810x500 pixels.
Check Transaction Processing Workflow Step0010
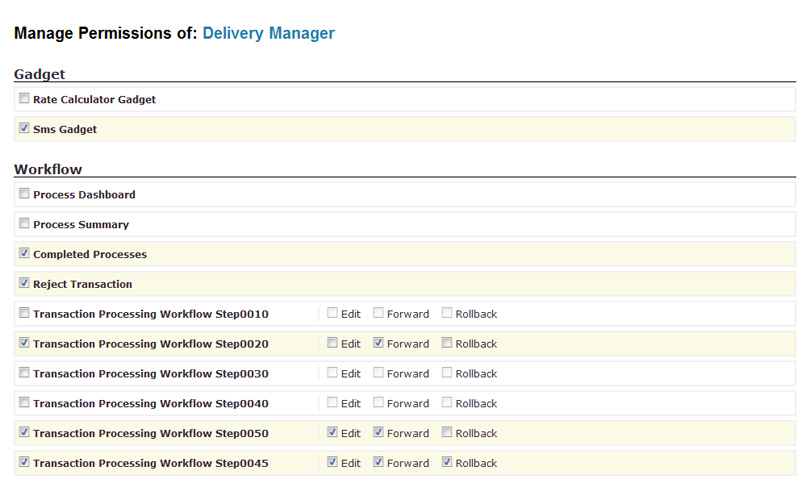(24, 313)
